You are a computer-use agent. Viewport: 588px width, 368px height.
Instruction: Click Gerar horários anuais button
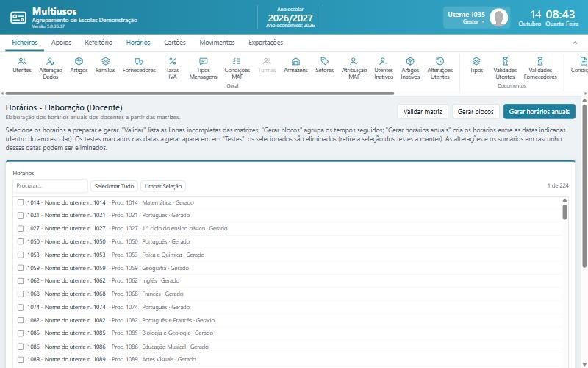539,112
